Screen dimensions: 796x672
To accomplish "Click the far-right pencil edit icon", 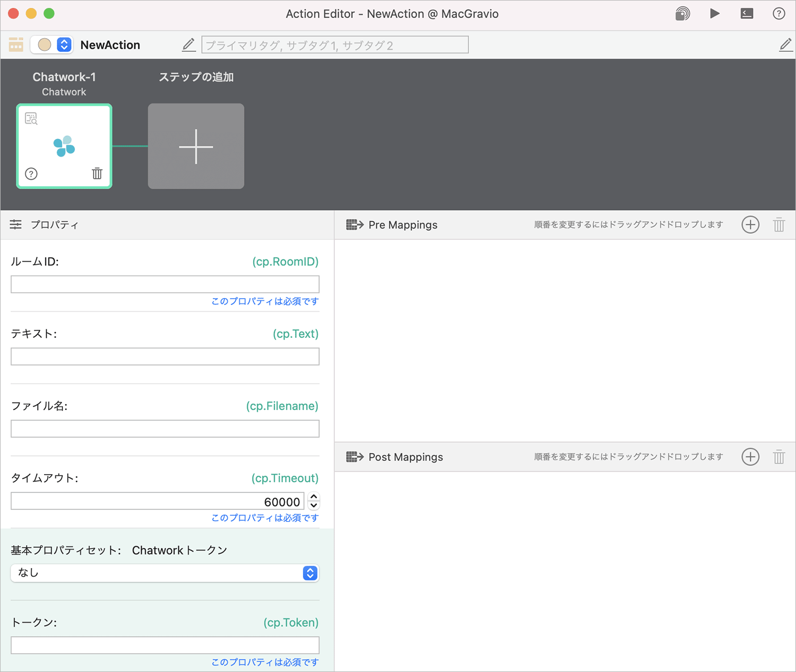I will [x=785, y=45].
